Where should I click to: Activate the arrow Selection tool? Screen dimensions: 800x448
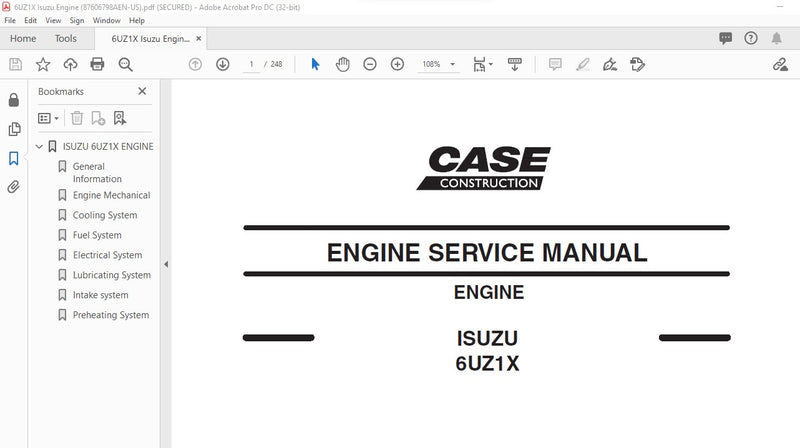tap(315, 64)
